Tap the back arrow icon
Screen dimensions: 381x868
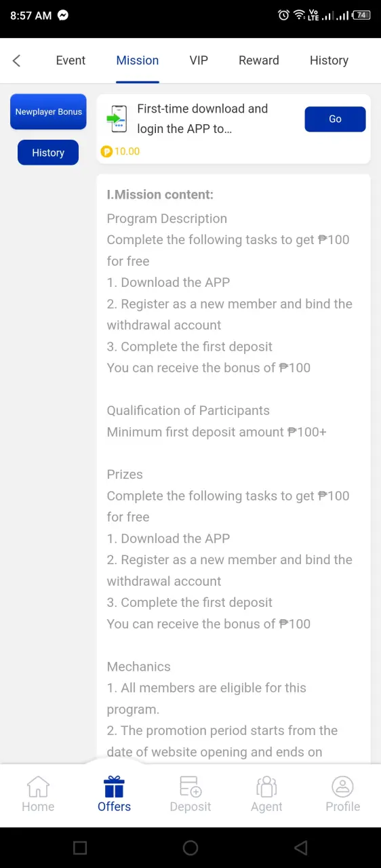pyautogui.click(x=17, y=60)
